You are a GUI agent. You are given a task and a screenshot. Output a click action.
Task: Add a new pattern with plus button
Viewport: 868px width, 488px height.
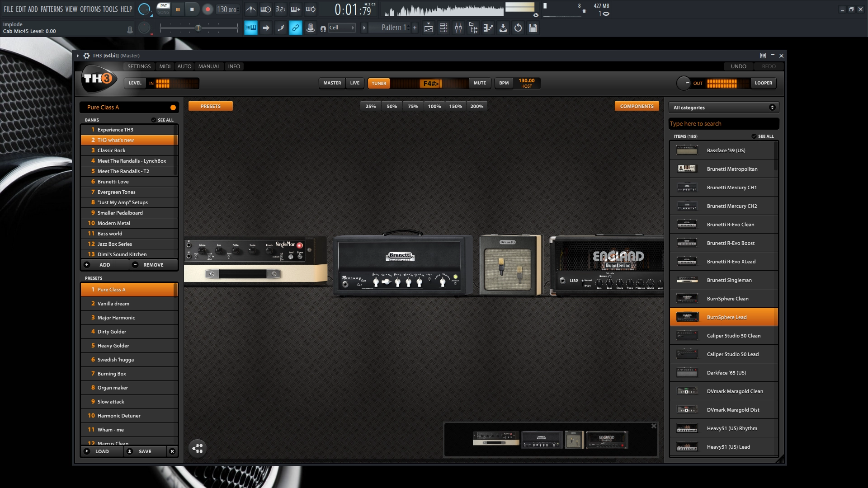(x=415, y=28)
